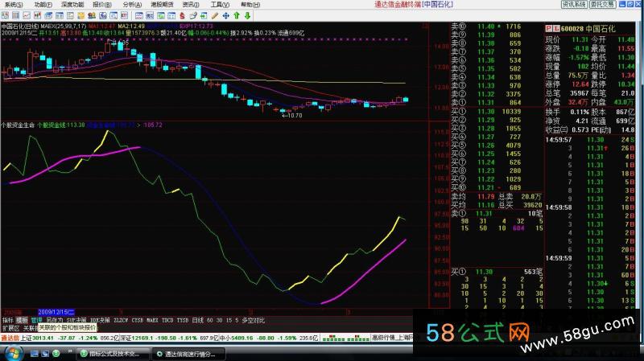Select the 管理 tab below the chart
This screenshot has height=361, width=644.
coord(36,320)
